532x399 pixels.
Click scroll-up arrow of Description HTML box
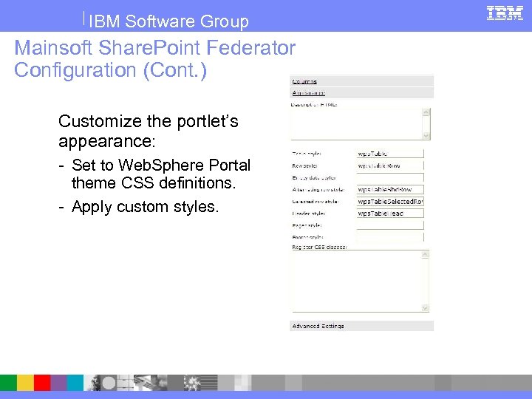[426, 112]
